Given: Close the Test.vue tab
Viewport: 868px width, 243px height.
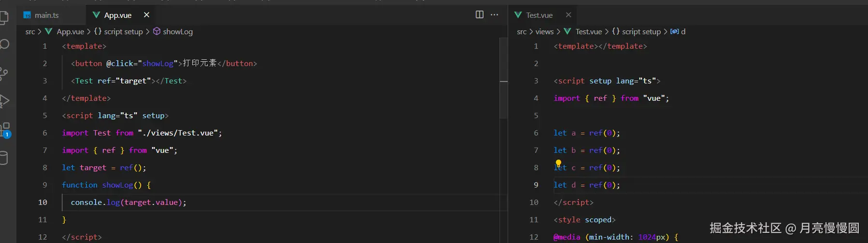Looking at the screenshot, I should click(x=569, y=15).
